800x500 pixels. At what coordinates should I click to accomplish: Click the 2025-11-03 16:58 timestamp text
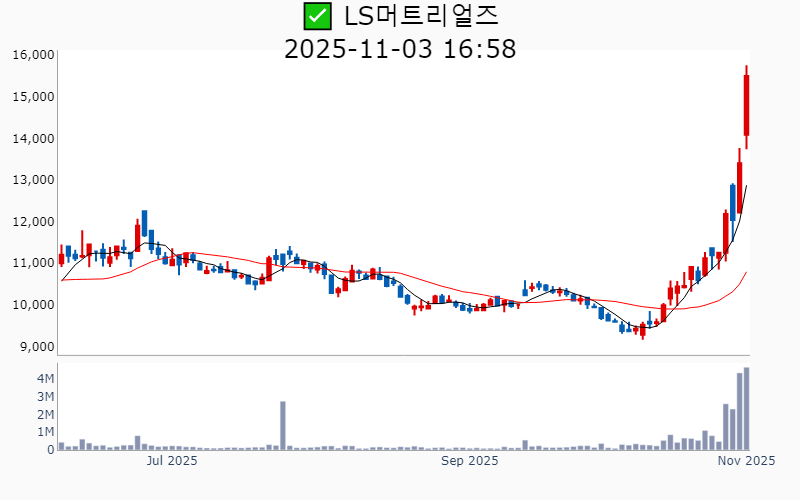tap(400, 49)
